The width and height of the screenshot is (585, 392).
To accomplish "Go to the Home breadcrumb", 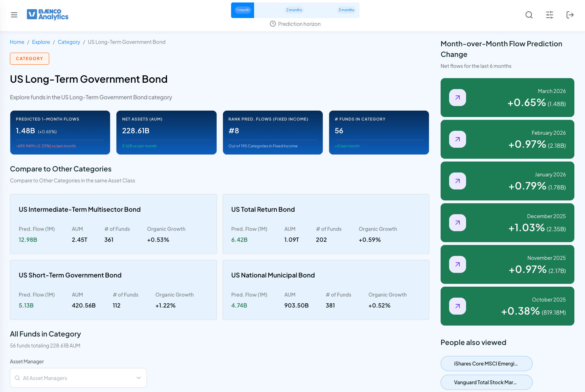I will coord(17,42).
